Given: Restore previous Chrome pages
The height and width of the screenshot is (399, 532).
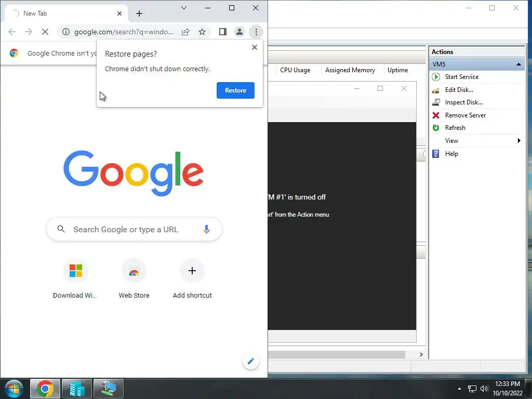Looking at the screenshot, I should coord(235,90).
